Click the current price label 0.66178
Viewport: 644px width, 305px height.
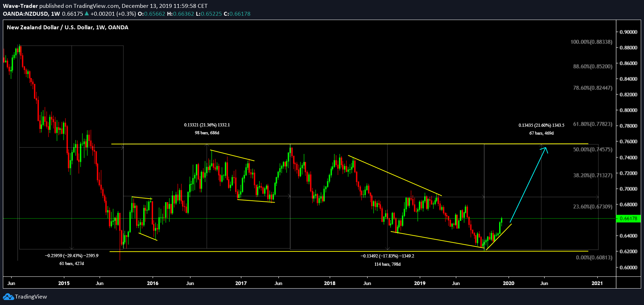pyautogui.click(x=628, y=219)
